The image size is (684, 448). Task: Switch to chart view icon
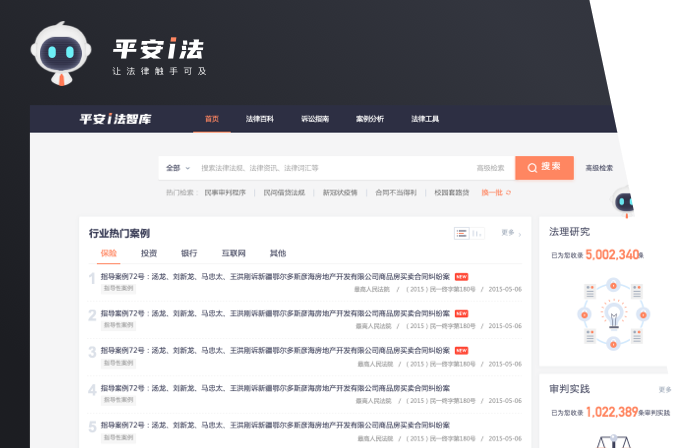tap(477, 233)
